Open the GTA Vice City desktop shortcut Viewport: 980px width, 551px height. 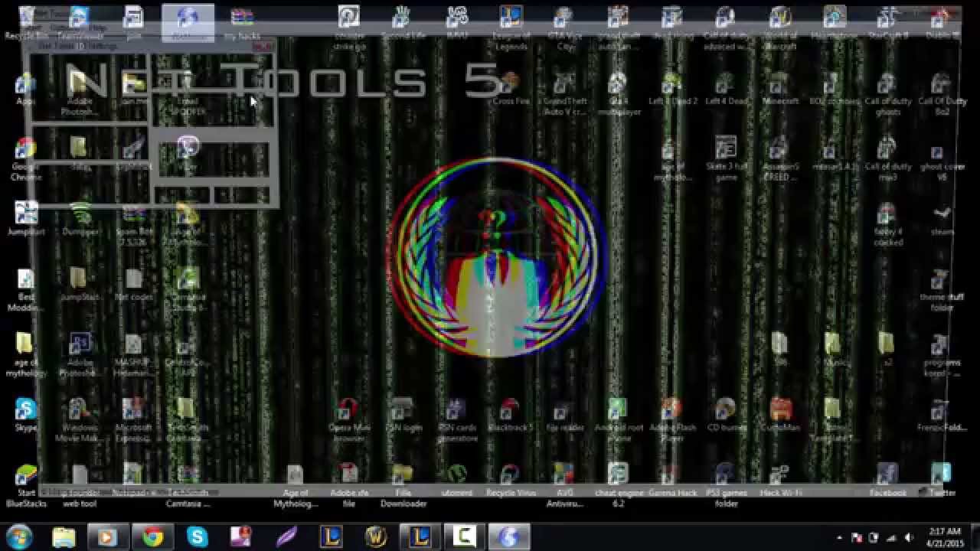click(565, 28)
